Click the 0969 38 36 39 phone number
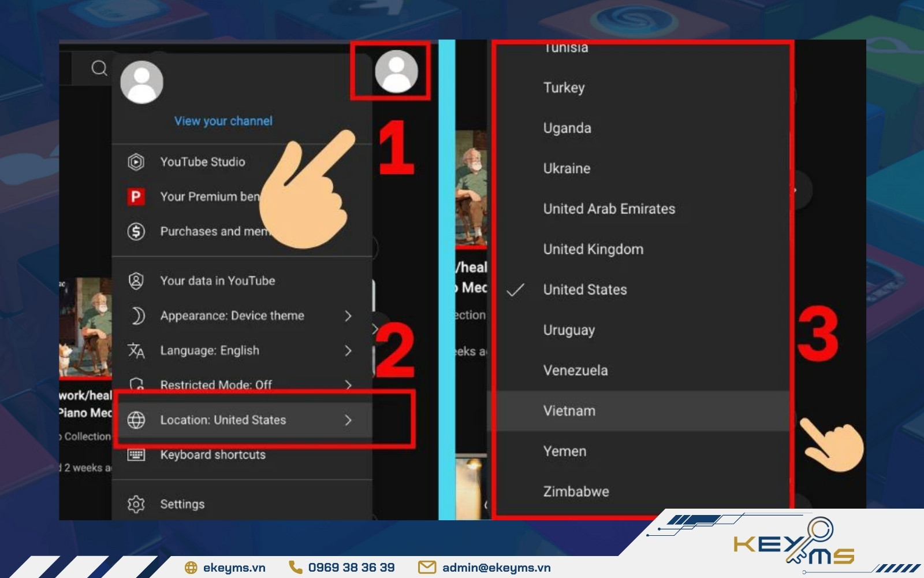Viewport: 924px width, 578px height. pyautogui.click(x=351, y=568)
